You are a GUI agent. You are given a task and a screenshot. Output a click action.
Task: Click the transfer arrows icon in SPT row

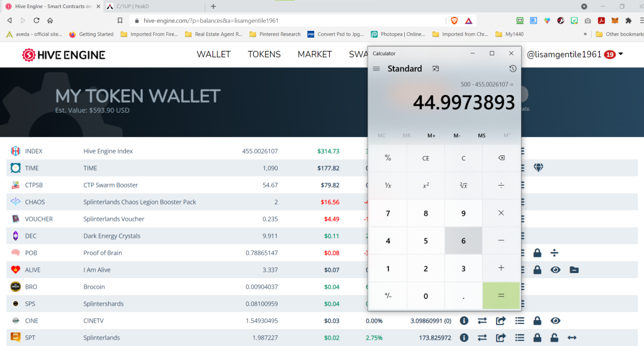pyautogui.click(x=482, y=337)
